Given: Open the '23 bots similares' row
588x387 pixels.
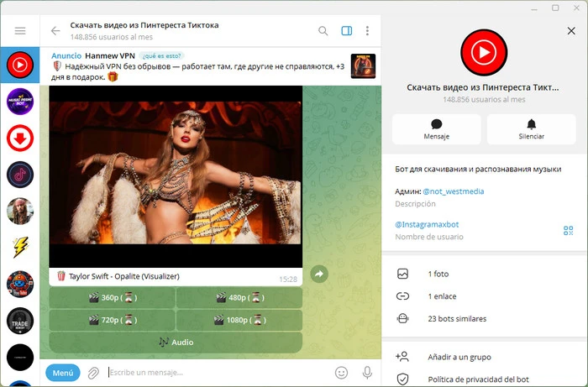Looking at the screenshot, I should coord(485,319).
